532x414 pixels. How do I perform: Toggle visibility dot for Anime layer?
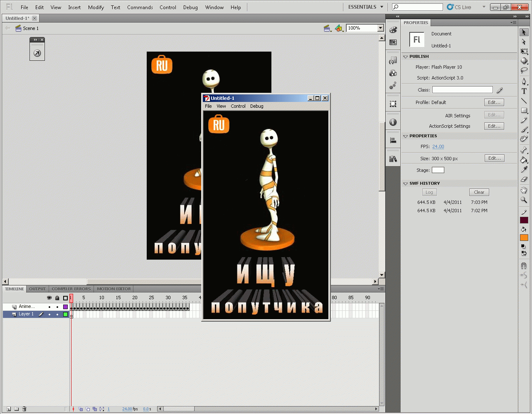coord(49,307)
